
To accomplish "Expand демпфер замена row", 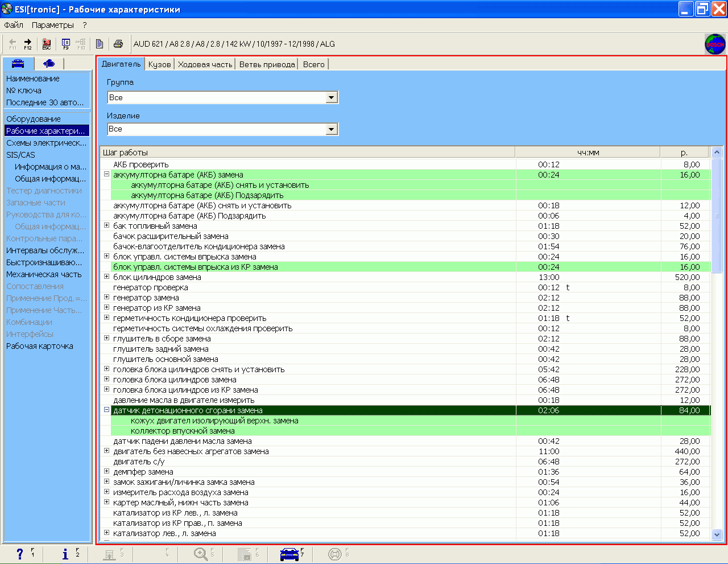I will pos(106,471).
